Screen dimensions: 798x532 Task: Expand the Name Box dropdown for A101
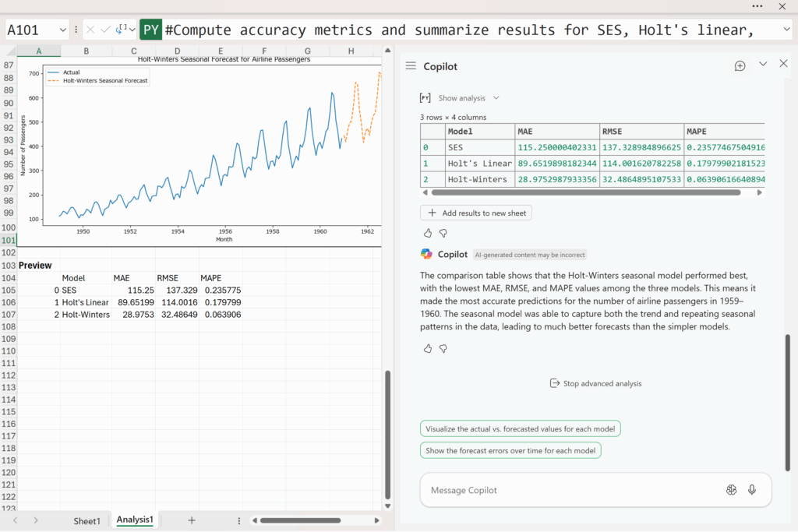(63, 30)
